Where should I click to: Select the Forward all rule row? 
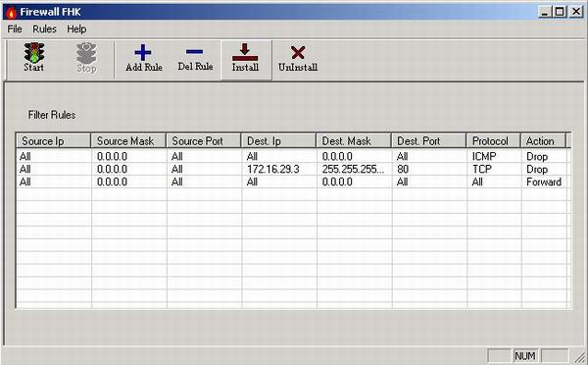click(x=292, y=182)
